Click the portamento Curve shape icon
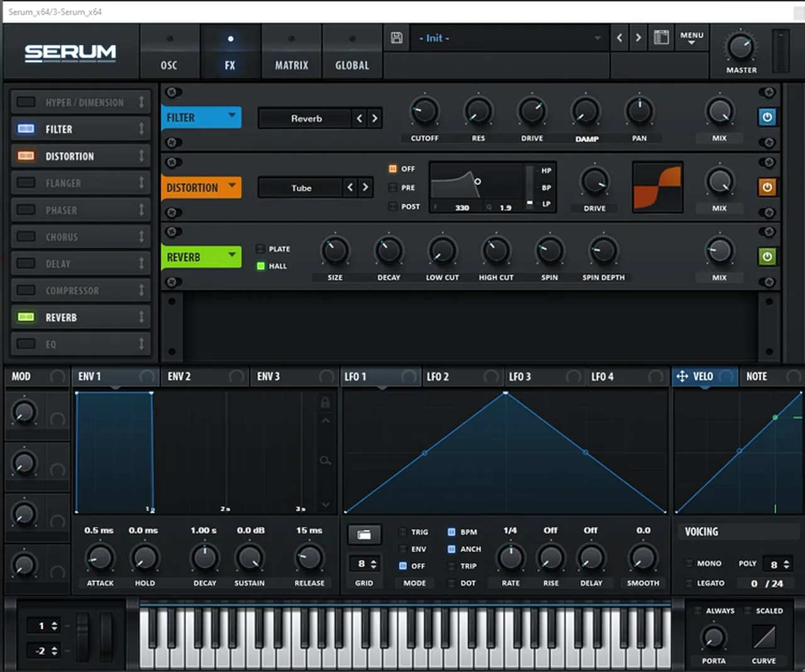The height and width of the screenshot is (672, 805). click(763, 637)
